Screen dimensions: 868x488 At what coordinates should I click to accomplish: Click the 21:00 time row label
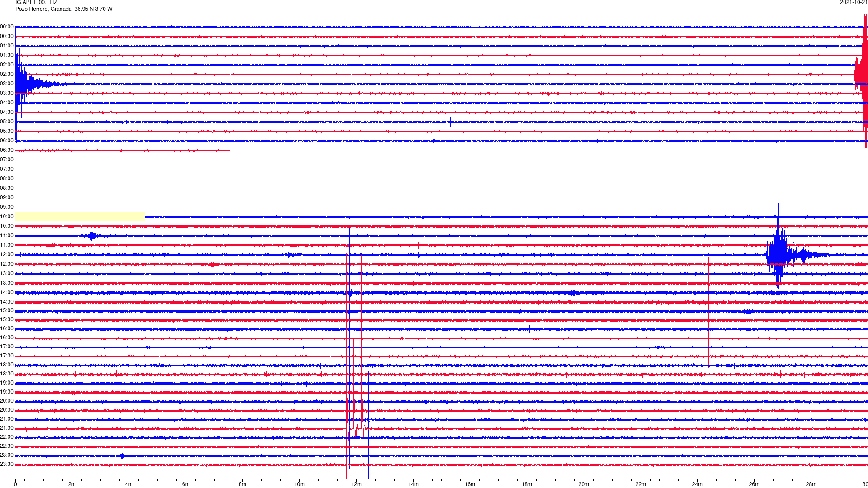click(x=7, y=419)
